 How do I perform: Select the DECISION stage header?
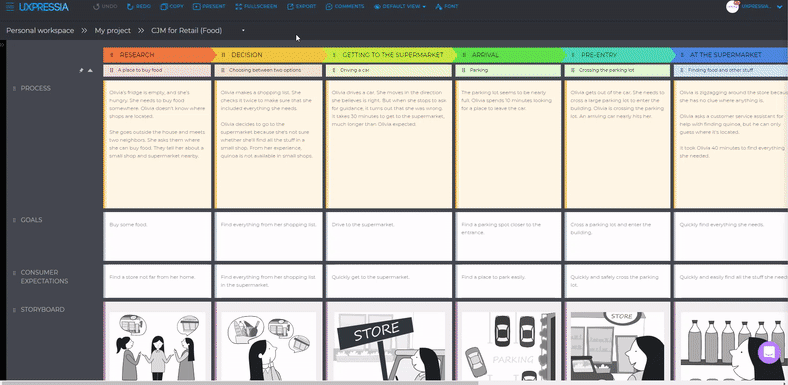click(269, 55)
